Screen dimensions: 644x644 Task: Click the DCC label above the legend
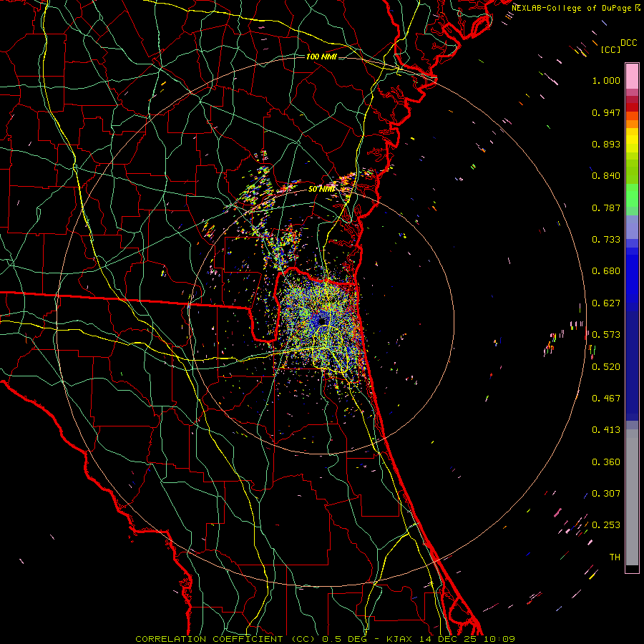(628, 43)
